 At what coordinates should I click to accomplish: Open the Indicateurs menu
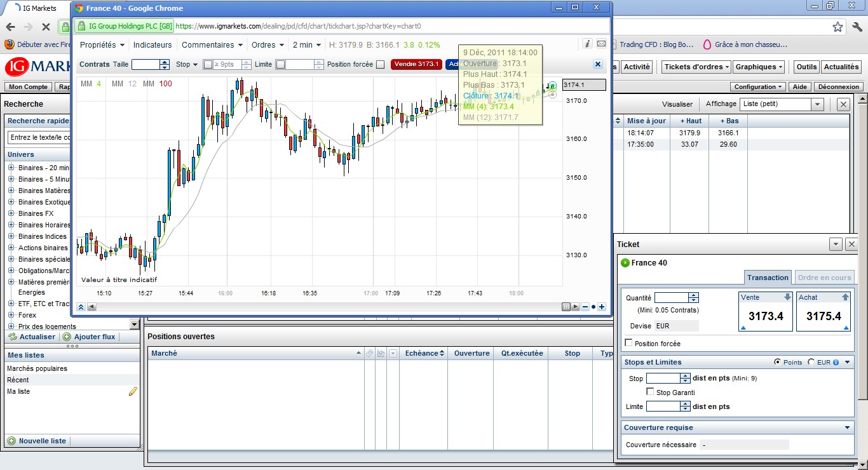pyautogui.click(x=153, y=44)
